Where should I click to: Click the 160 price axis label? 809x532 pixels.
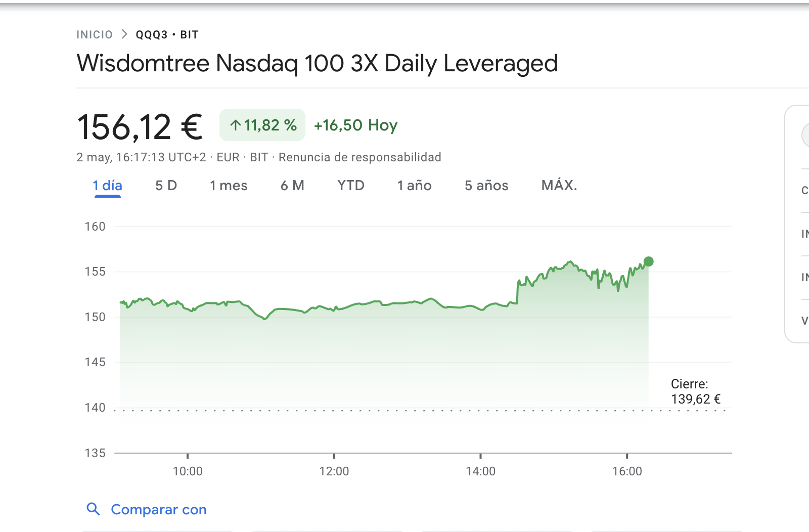[95, 227]
